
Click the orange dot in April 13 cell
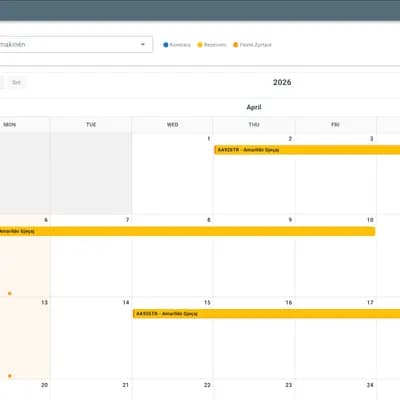[10, 376]
